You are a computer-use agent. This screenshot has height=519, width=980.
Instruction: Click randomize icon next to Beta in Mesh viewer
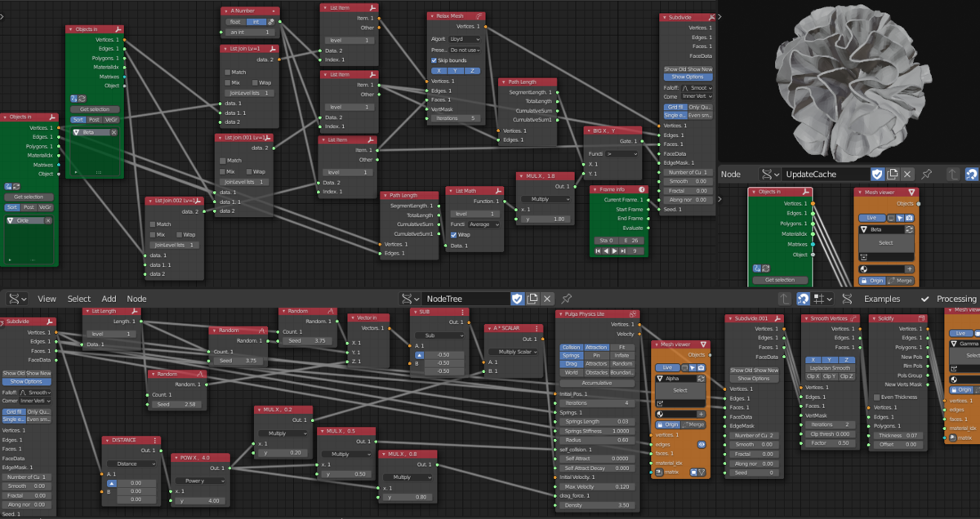(x=910, y=230)
